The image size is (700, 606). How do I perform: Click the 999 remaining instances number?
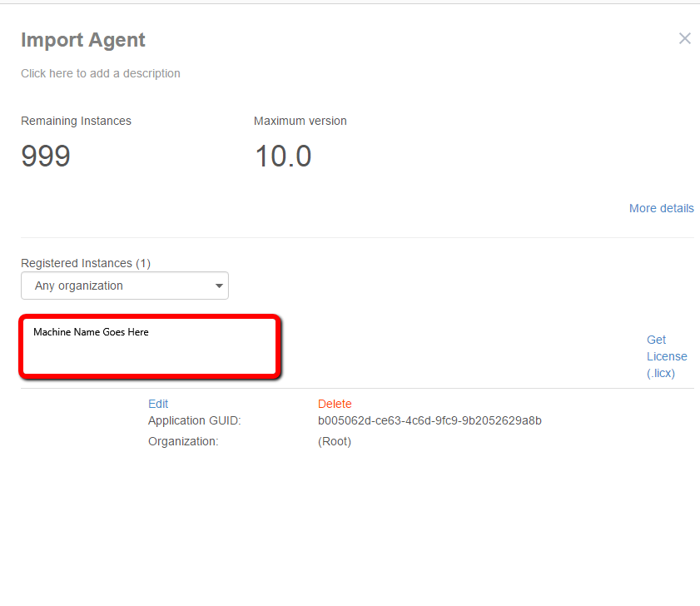[x=46, y=156]
